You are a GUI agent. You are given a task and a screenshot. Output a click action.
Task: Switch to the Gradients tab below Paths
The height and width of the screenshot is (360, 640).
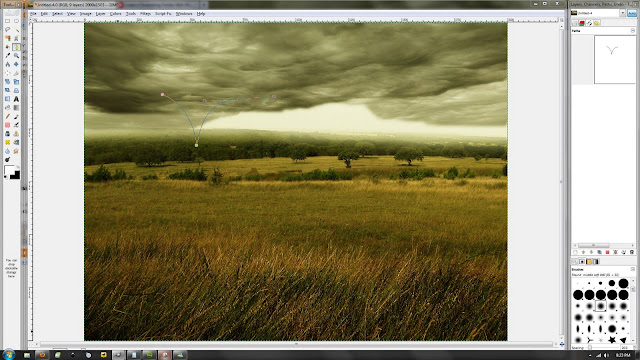tap(596, 262)
